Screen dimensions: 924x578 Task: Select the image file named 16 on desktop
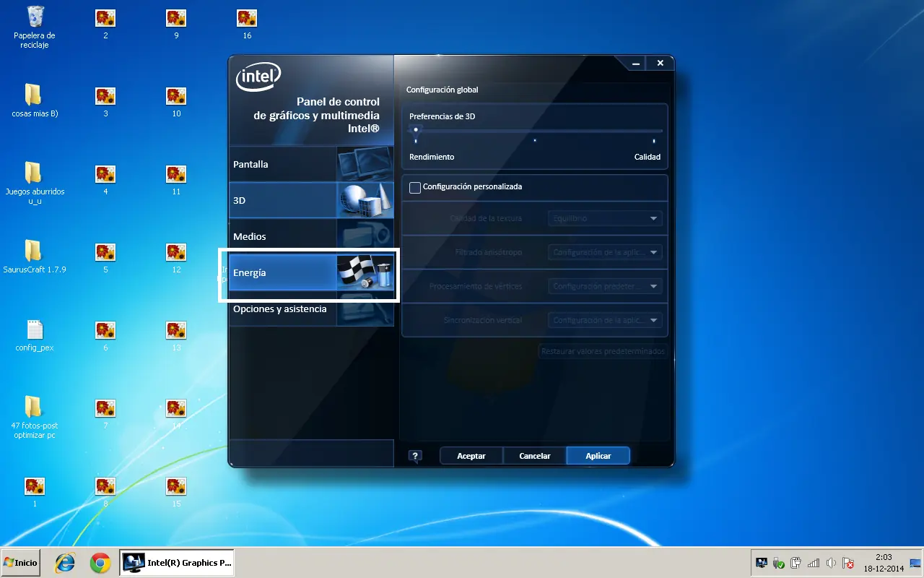tap(247, 23)
